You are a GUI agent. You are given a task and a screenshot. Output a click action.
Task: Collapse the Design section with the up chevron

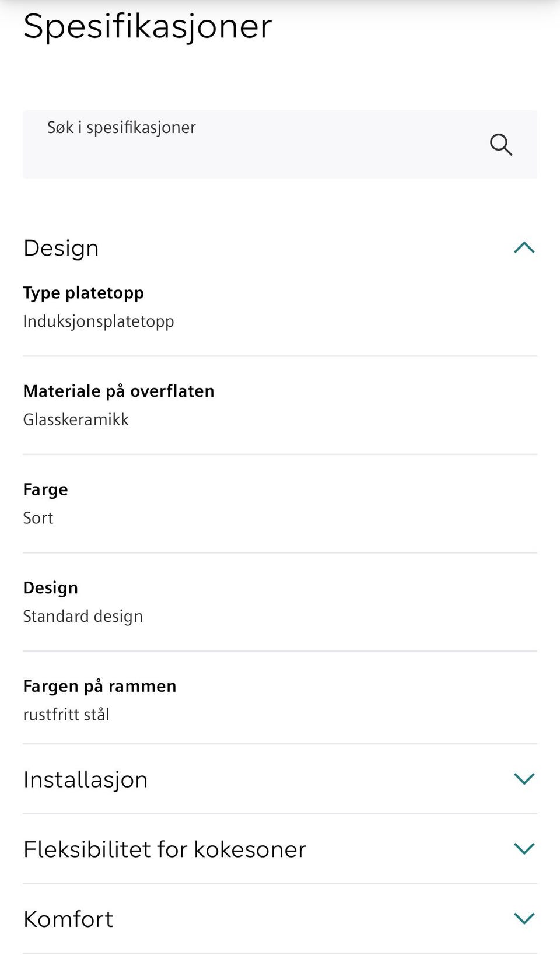[524, 248]
